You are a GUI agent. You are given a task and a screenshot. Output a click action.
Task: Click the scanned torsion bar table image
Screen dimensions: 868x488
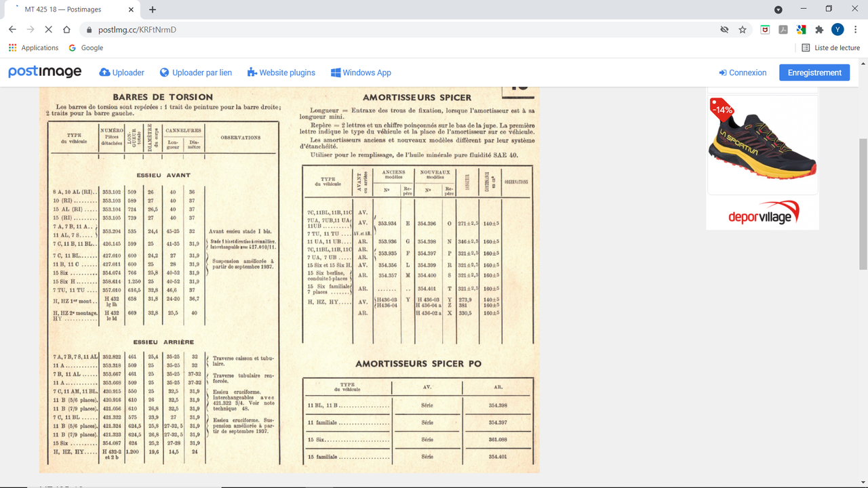click(x=289, y=280)
